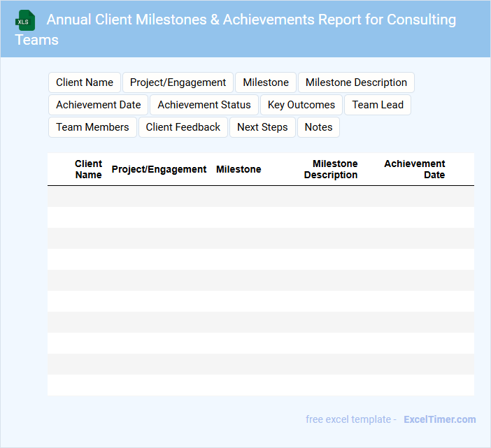Click the Achievement Status tag
This screenshot has height=448, width=491.
(x=204, y=105)
